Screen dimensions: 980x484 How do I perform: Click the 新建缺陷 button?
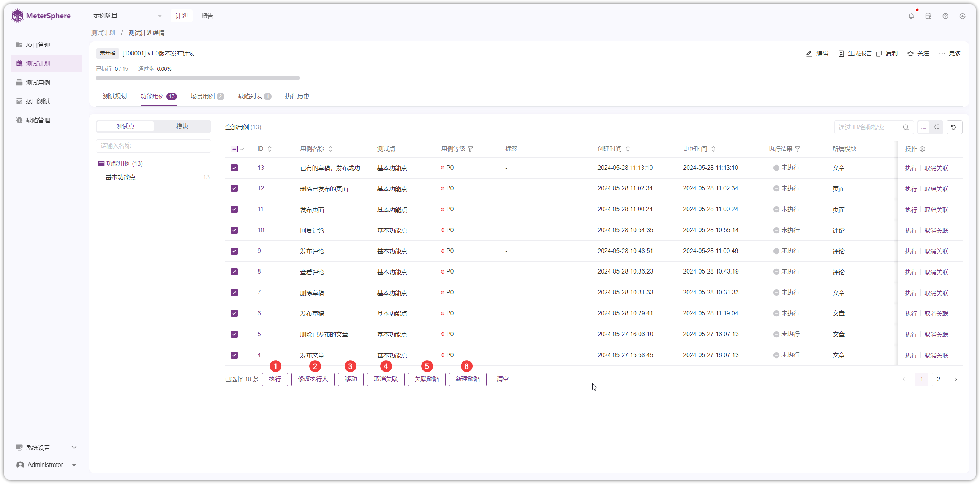pos(468,379)
